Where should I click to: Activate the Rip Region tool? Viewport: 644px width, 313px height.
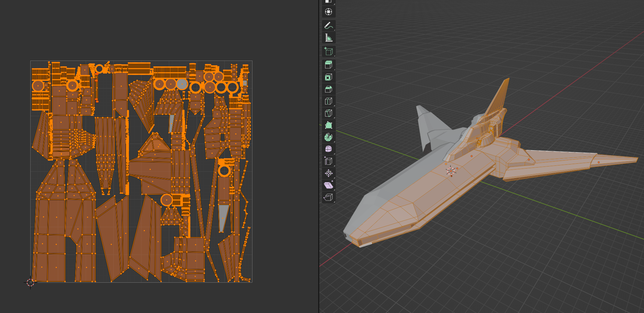click(329, 197)
